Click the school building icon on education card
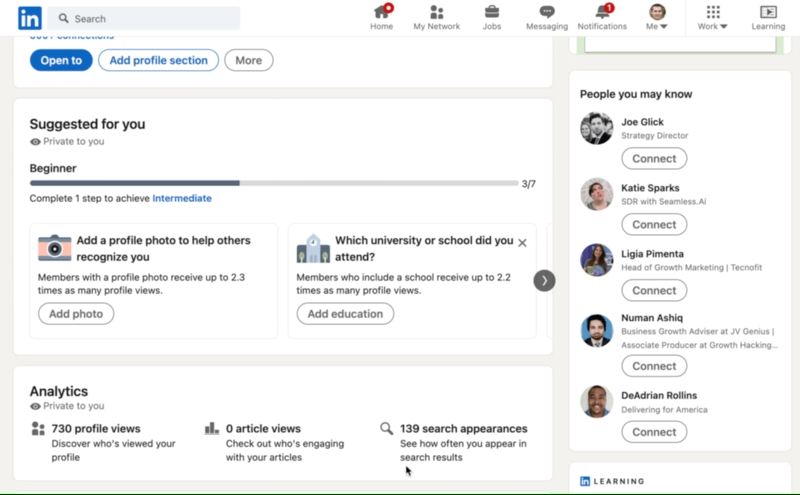The height and width of the screenshot is (495, 800). [313, 249]
